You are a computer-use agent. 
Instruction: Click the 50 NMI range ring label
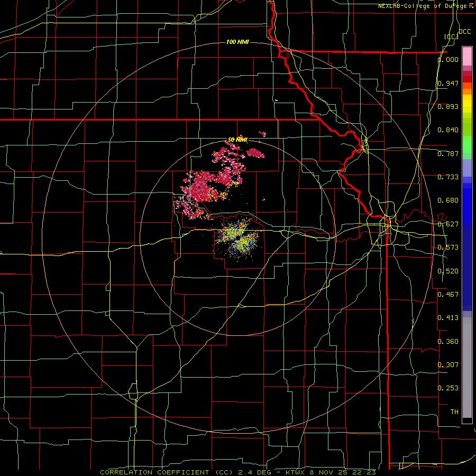(237, 140)
